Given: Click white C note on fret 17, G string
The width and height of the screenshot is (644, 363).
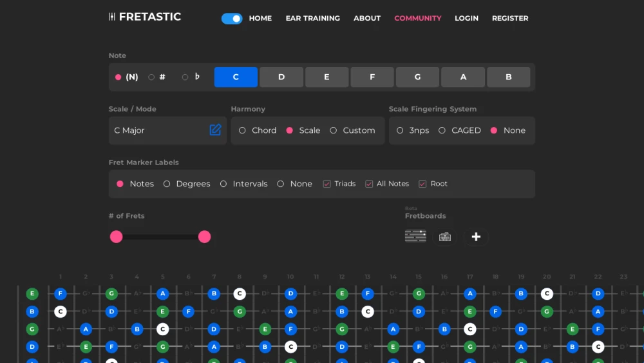Looking at the screenshot, I should [470, 329].
